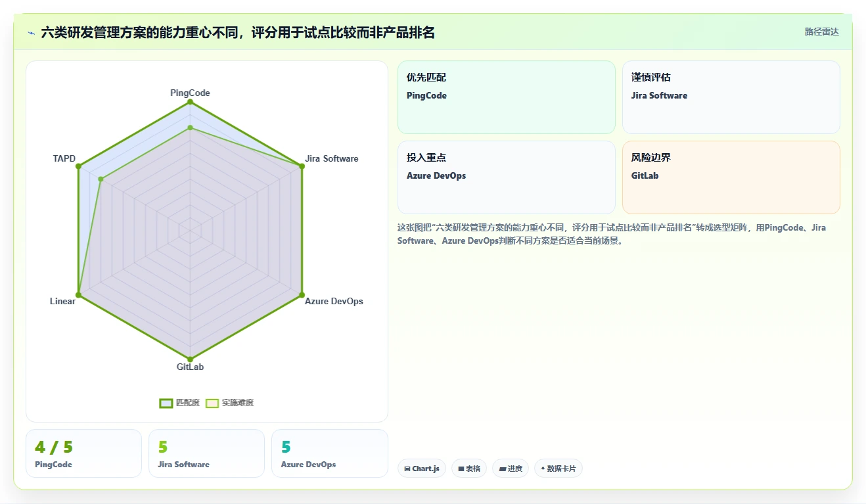Click the 路径雷达 label
The height and width of the screenshot is (504, 866).
point(821,32)
